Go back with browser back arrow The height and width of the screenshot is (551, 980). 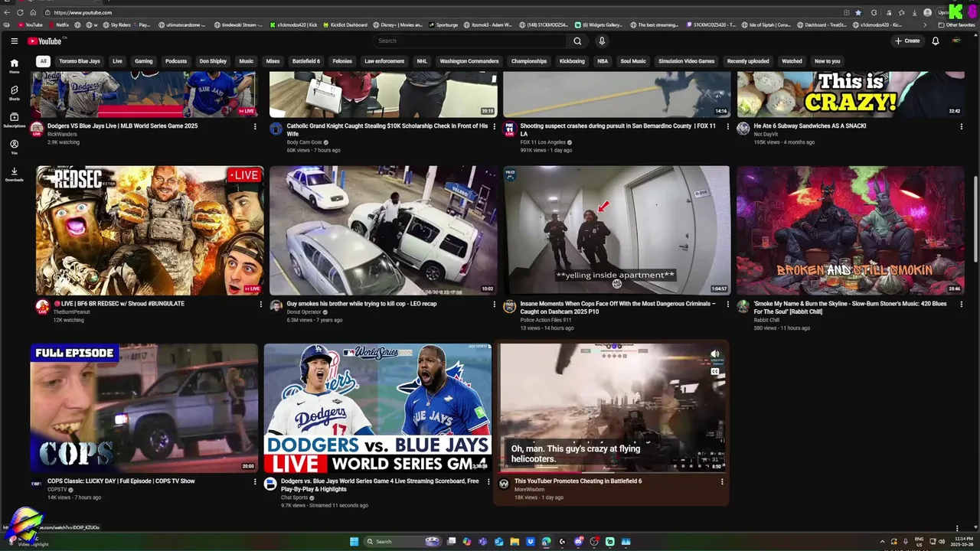pos(8,12)
